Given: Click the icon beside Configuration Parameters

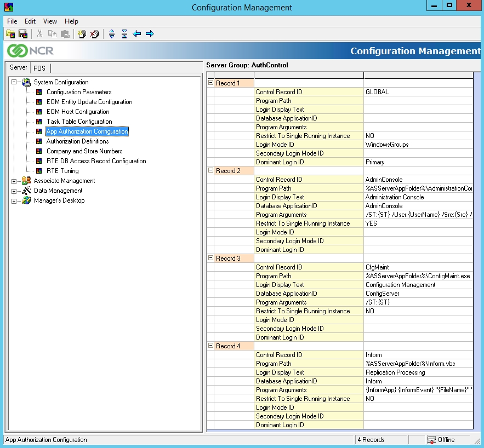Looking at the screenshot, I should click(39, 92).
